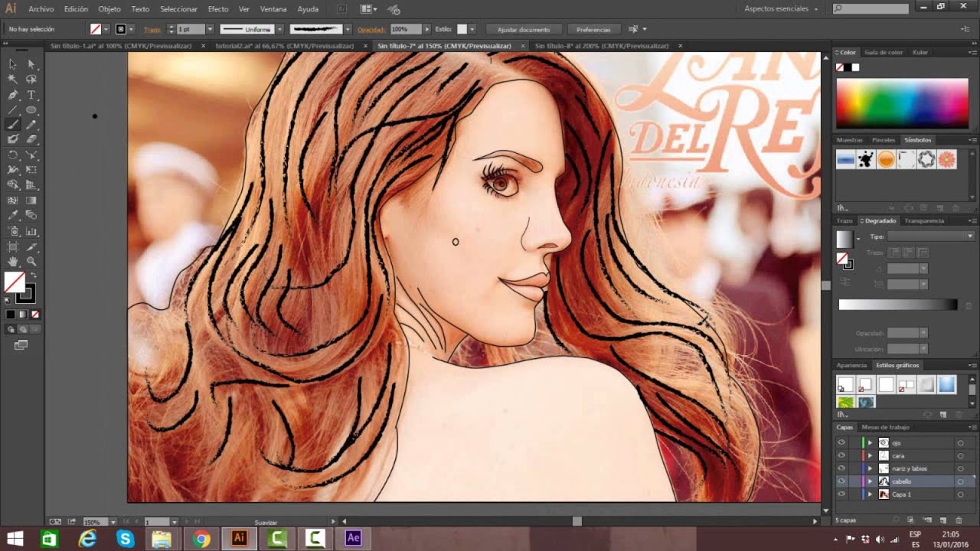Click the gradient slider bar
The height and width of the screenshot is (551, 980).
click(898, 305)
